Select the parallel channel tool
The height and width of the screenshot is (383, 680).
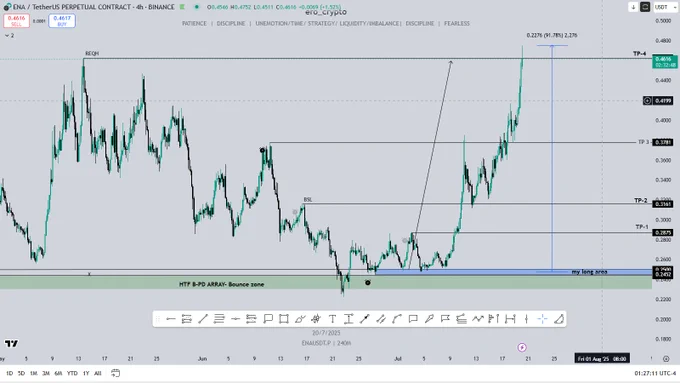click(x=381, y=319)
